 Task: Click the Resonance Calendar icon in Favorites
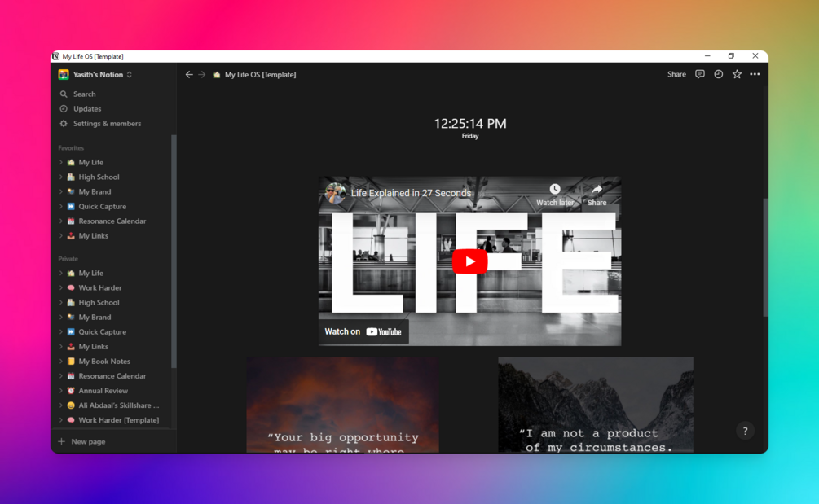pos(71,221)
